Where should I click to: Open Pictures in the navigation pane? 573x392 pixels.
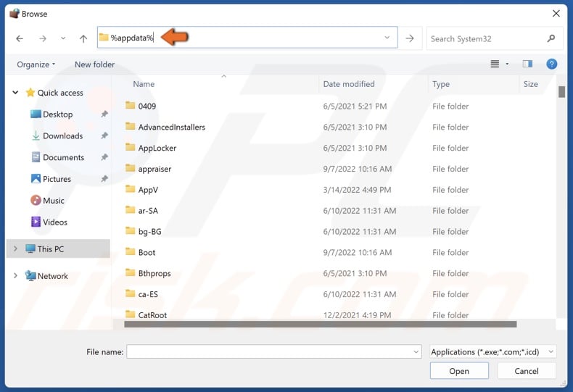click(51, 179)
